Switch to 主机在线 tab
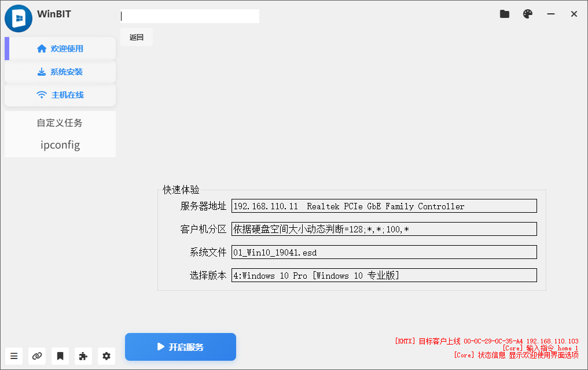 click(x=60, y=95)
